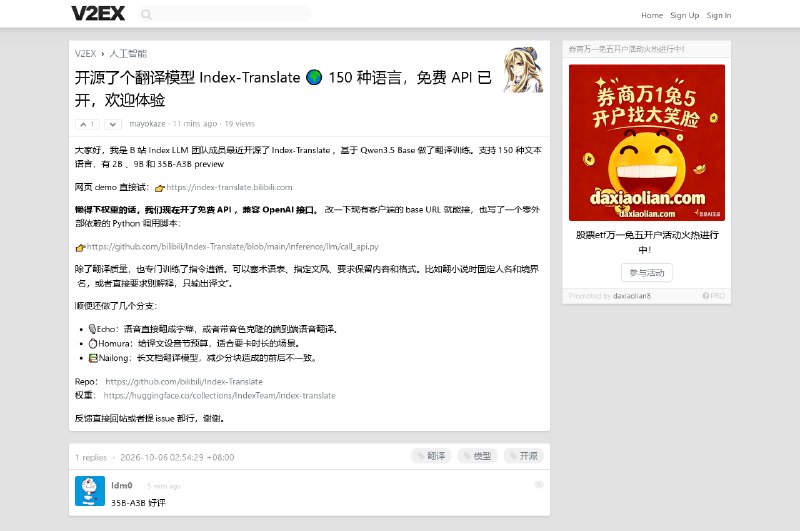Open the 人工智能 node breadcrumb

(x=128, y=54)
